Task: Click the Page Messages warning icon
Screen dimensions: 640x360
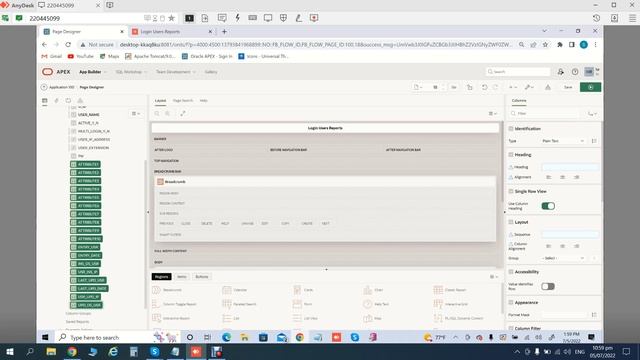Action: click(548, 87)
